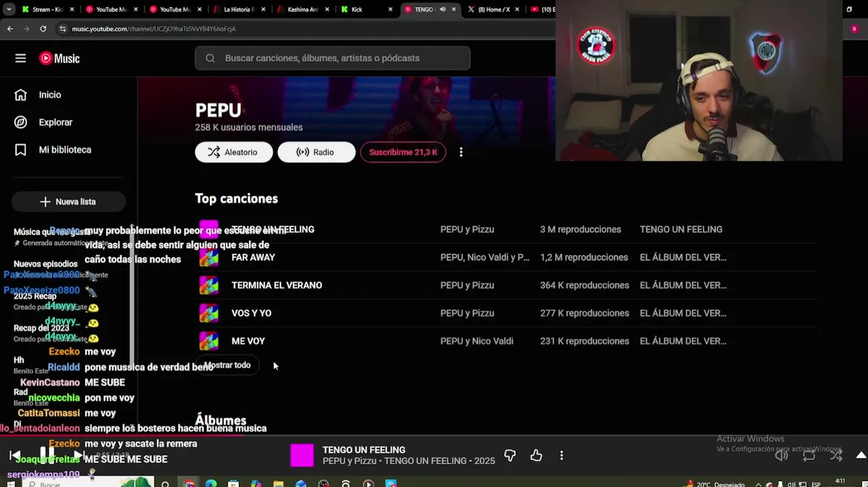Open Chrome tab search chevron
The height and width of the screenshot is (487, 868).
click(9, 9)
